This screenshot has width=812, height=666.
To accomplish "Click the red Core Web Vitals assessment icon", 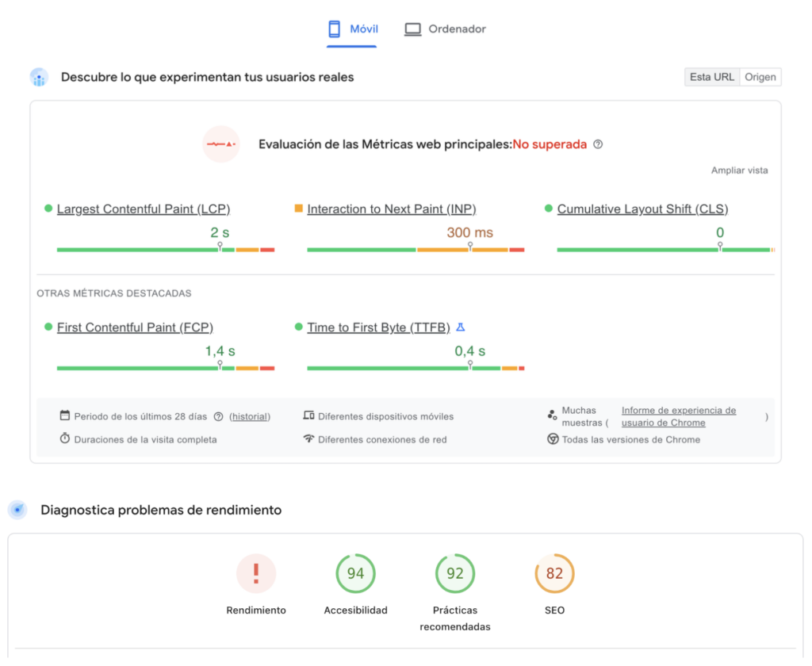I will pos(220,144).
